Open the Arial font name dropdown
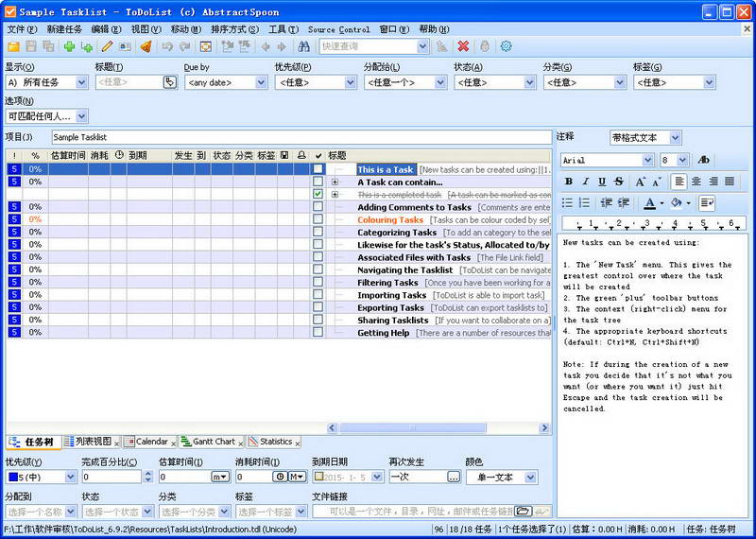 click(646, 161)
